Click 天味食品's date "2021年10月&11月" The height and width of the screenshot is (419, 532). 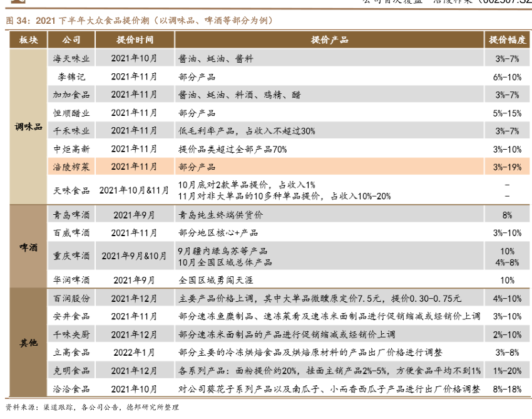coord(134,190)
